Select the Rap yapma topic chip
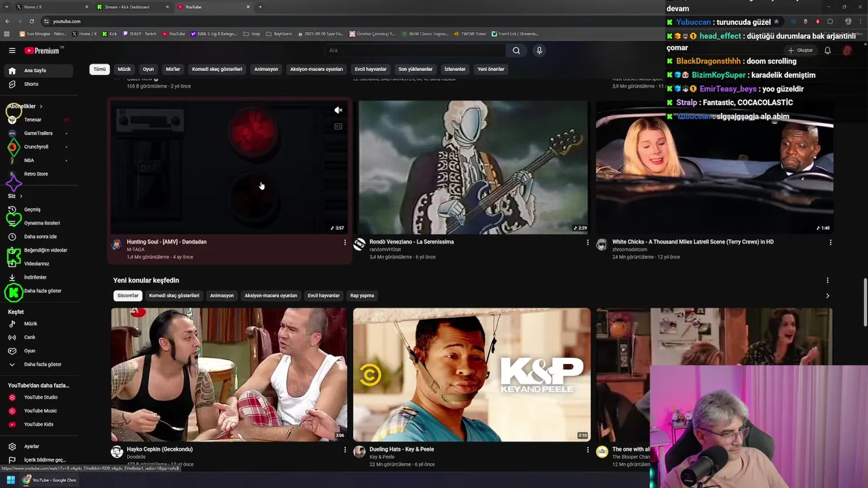Image resolution: width=868 pixels, height=488 pixels. tap(362, 296)
